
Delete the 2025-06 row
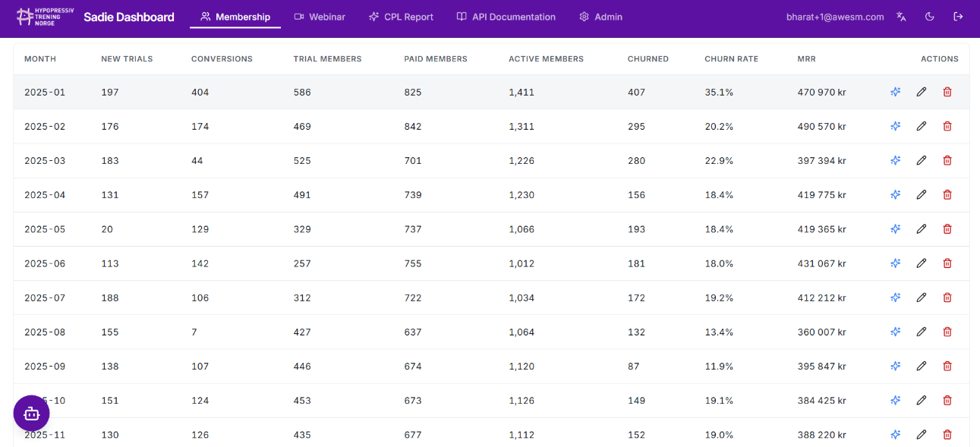coord(947,263)
